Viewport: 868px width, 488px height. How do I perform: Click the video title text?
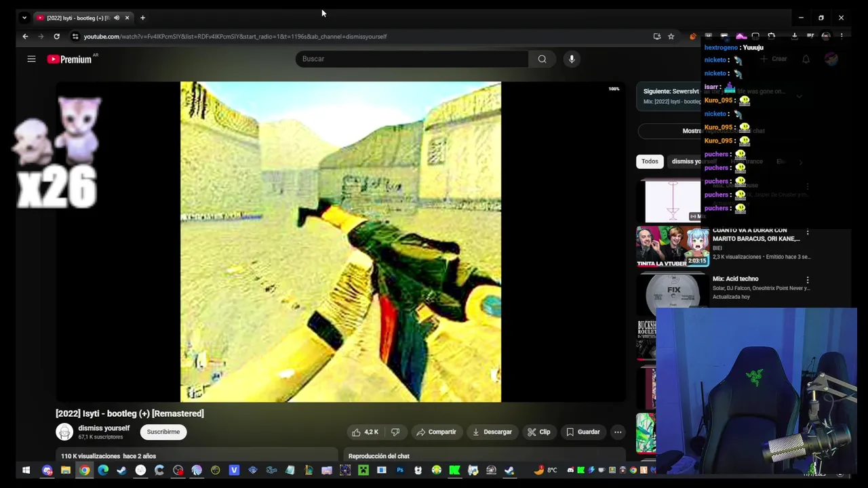130,413
